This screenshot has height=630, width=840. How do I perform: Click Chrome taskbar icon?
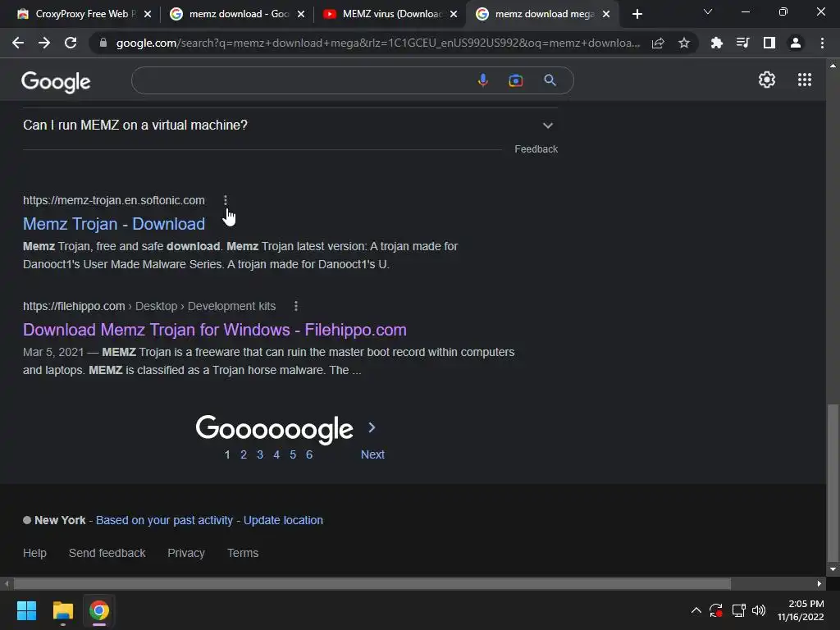tap(99, 610)
